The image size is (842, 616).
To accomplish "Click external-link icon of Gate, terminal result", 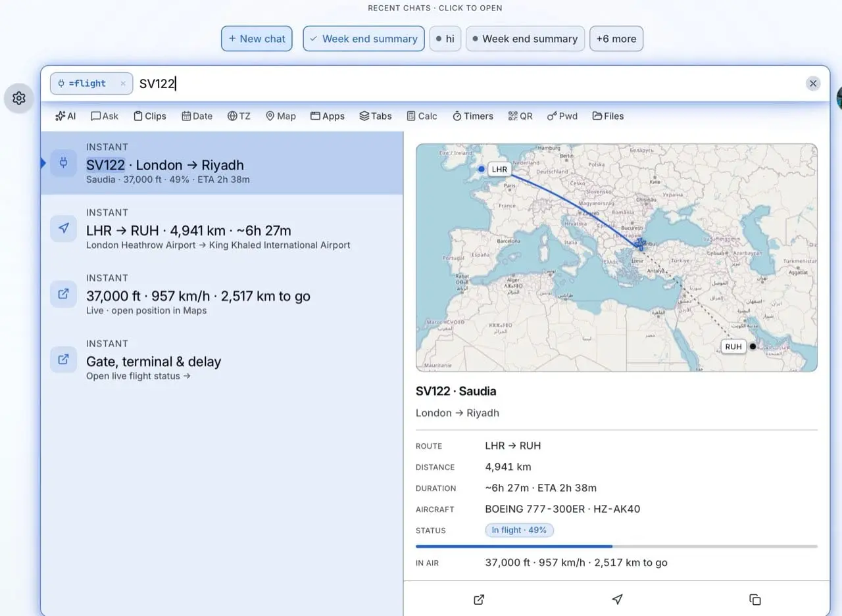I will click(x=64, y=360).
